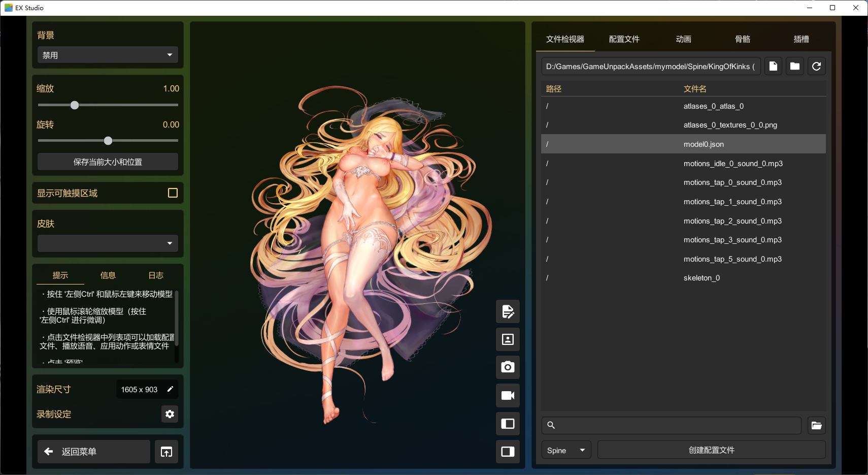This screenshot has height=475, width=868.
Task: Select model0.json in the file list
Action: pyautogui.click(x=683, y=144)
